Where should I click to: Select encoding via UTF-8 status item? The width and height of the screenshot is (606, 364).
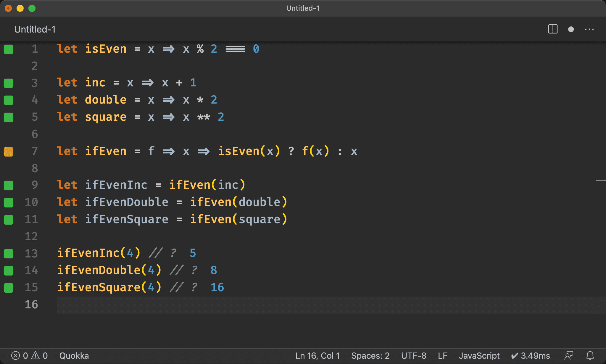point(414,355)
